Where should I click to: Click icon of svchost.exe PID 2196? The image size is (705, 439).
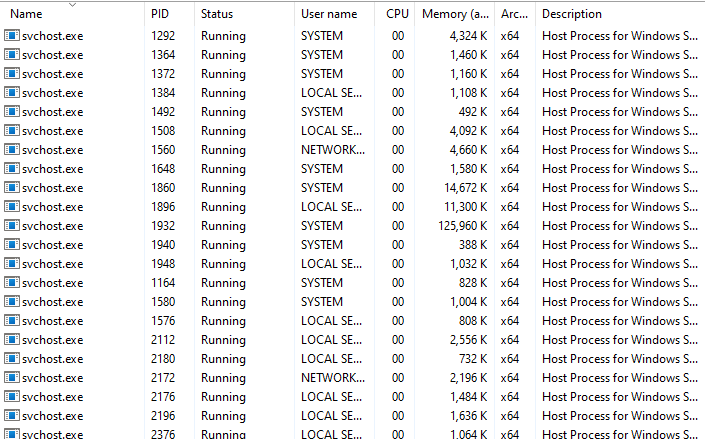(x=12, y=416)
